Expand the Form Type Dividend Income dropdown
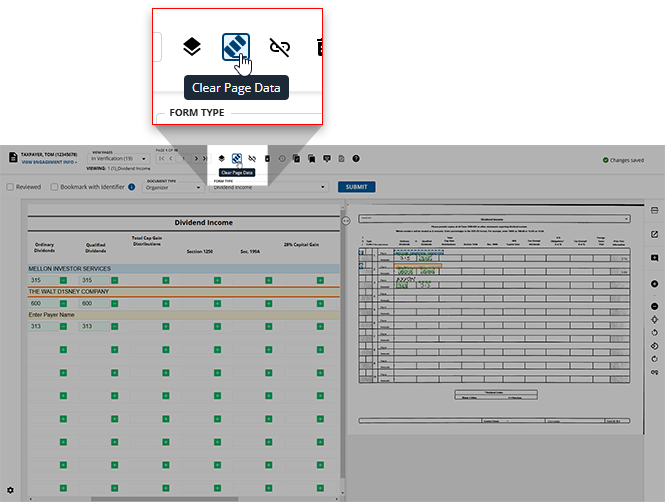The width and height of the screenshot is (665, 502). click(x=268, y=187)
